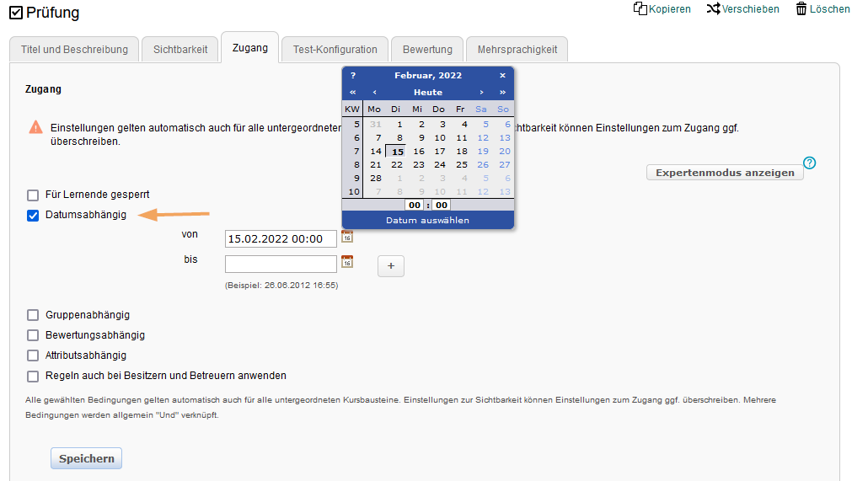The height and width of the screenshot is (481, 868).
Task: Select January 31 in the calendar
Action: pyautogui.click(x=376, y=125)
